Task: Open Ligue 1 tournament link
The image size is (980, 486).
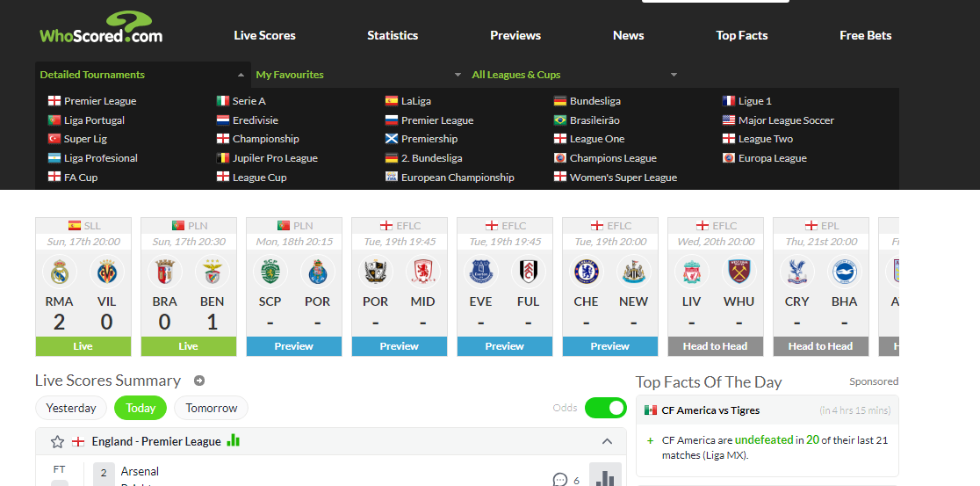Action: pyautogui.click(x=754, y=101)
